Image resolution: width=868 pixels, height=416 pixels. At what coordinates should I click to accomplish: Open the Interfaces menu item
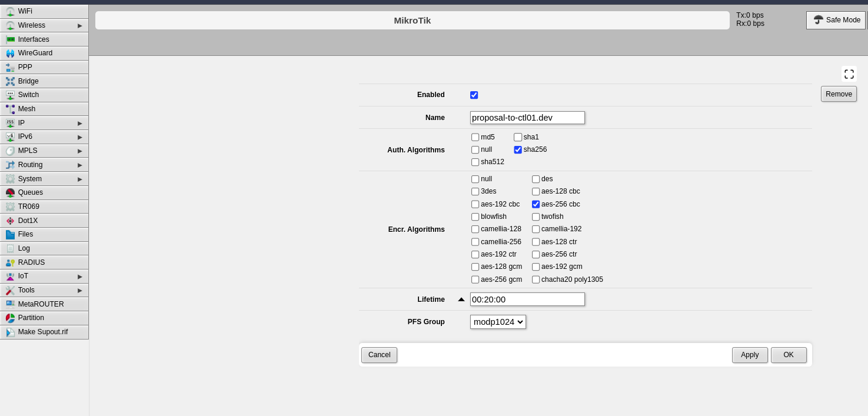click(34, 39)
